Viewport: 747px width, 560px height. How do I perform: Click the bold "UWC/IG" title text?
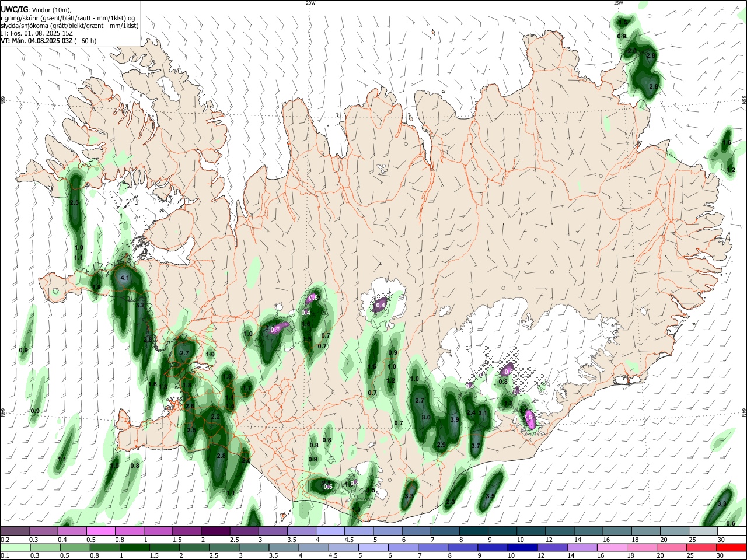(x=14, y=10)
